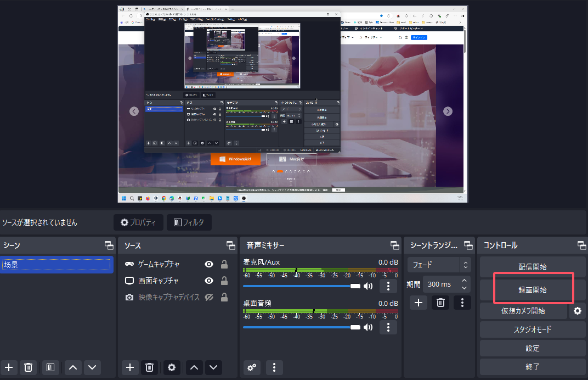Image resolution: width=588 pixels, height=380 pixels.
Task: Open advanced audio settings gears icon
Action: tap(252, 367)
